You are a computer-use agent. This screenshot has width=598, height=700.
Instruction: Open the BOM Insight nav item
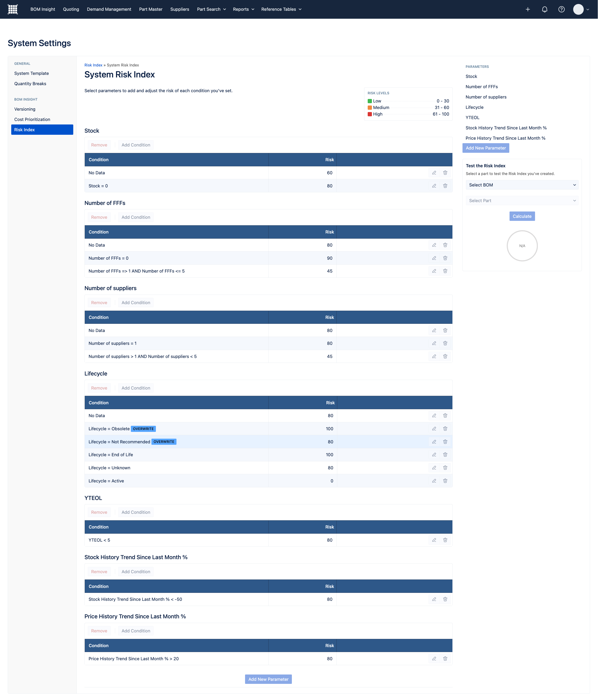pos(43,9)
